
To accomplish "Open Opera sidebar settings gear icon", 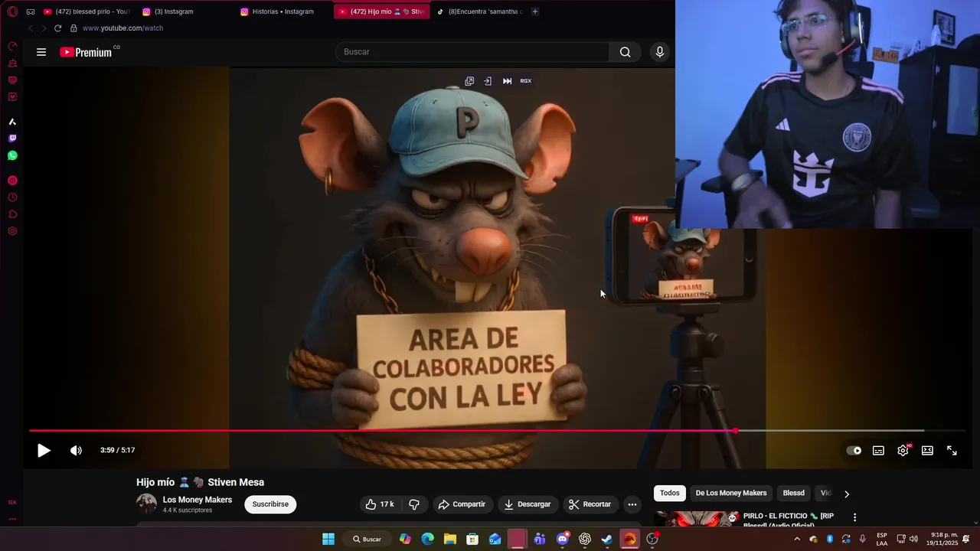I will tap(12, 231).
